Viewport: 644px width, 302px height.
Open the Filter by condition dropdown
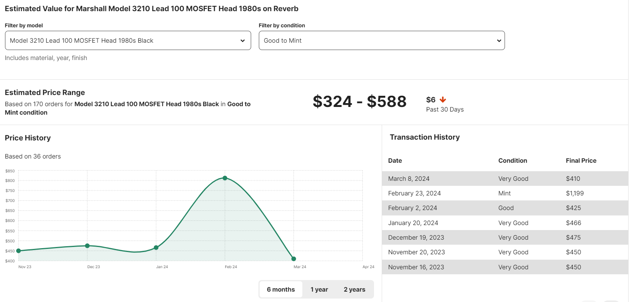pos(382,40)
